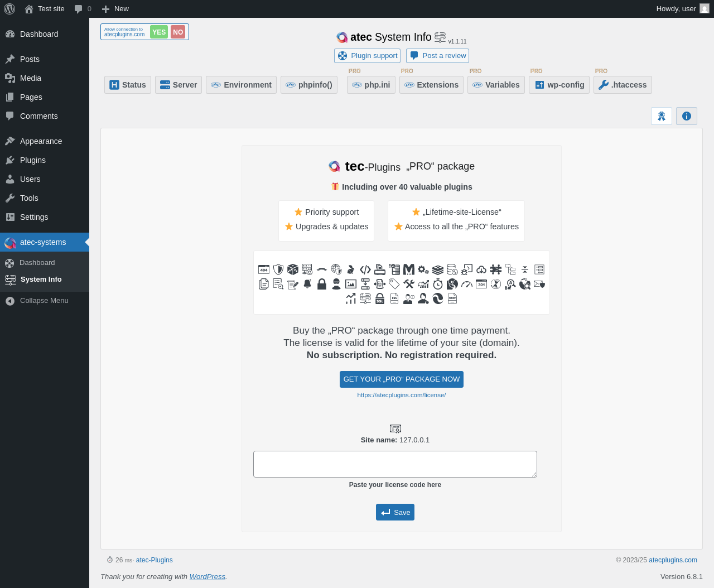Click the large M plugin icon
This screenshot has width=714, height=588.
409,269
